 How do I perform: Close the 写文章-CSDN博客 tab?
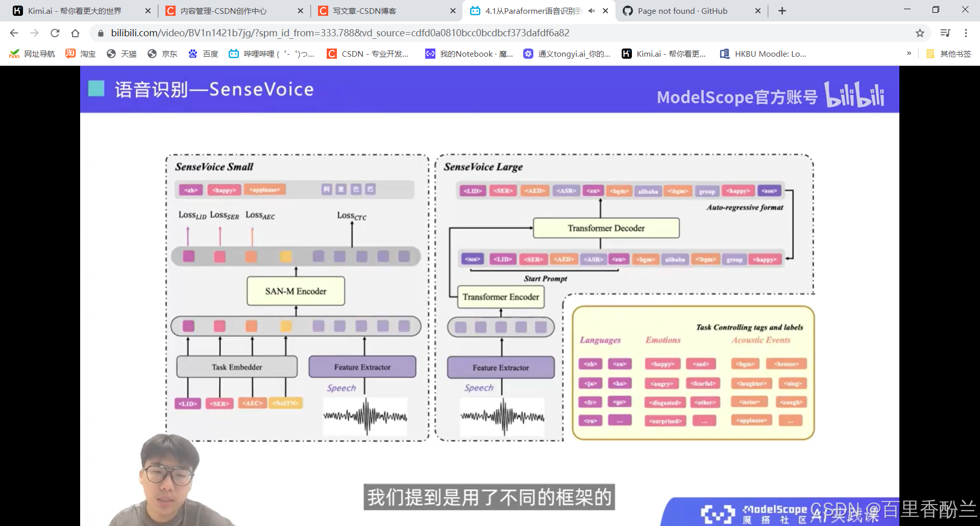pos(453,11)
